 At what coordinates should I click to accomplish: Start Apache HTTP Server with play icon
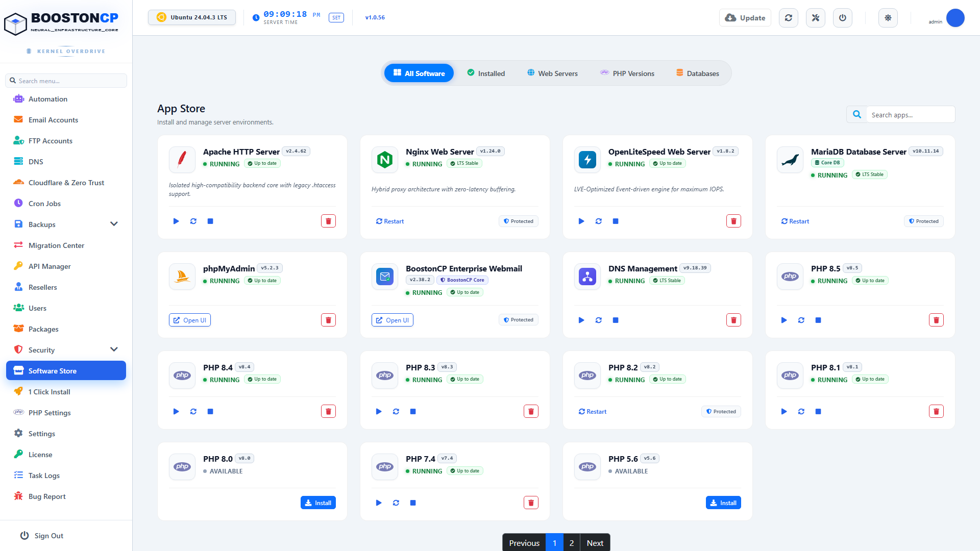pos(176,221)
